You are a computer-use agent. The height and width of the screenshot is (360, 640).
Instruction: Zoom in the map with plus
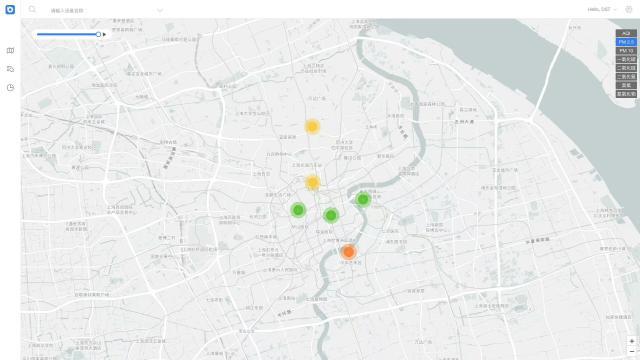(632, 341)
